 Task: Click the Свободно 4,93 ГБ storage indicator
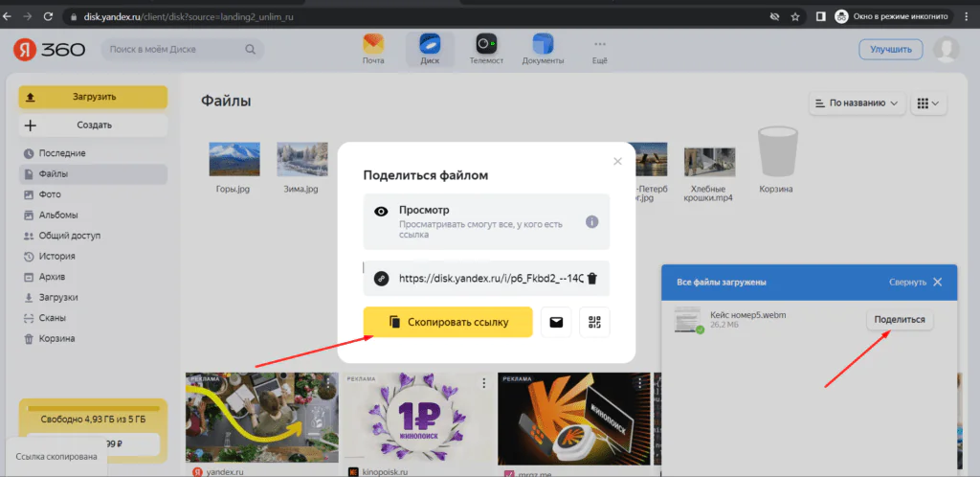pos(93,420)
